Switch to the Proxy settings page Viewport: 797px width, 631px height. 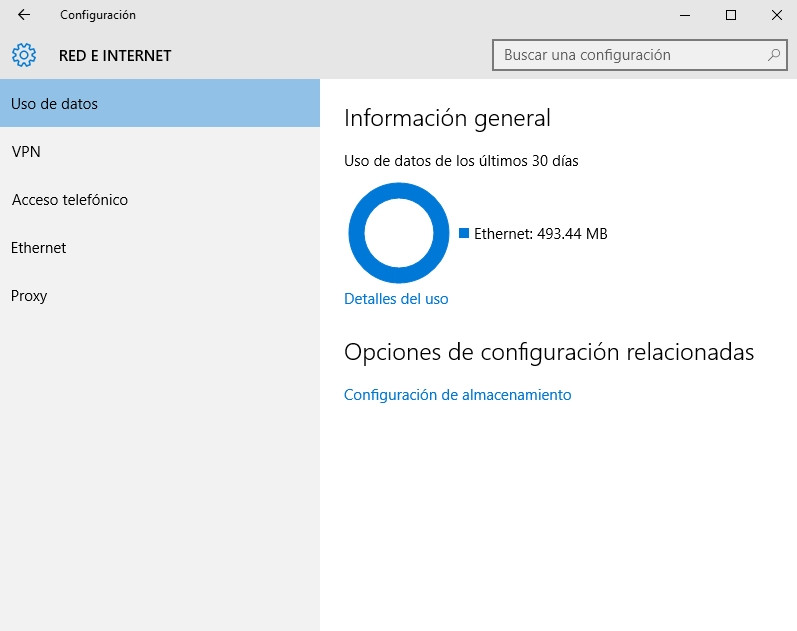pyautogui.click(x=160, y=295)
